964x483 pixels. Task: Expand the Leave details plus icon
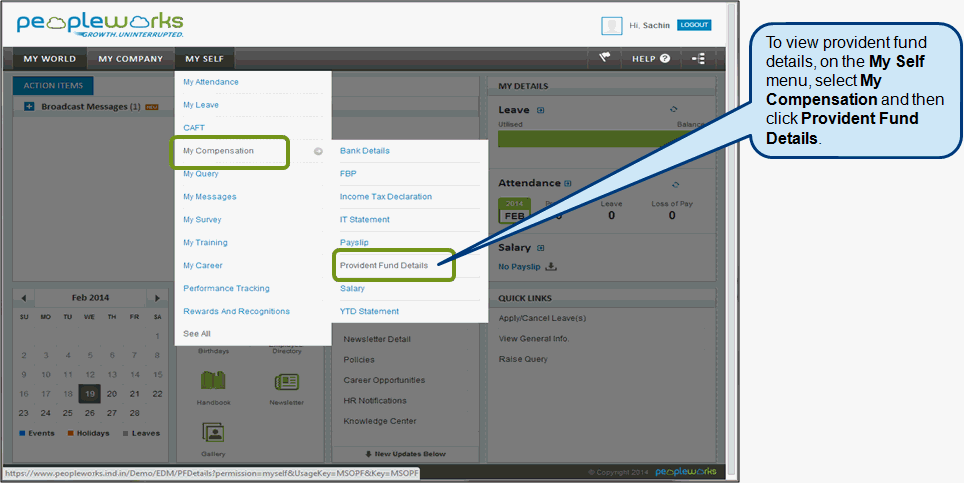[540, 110]
